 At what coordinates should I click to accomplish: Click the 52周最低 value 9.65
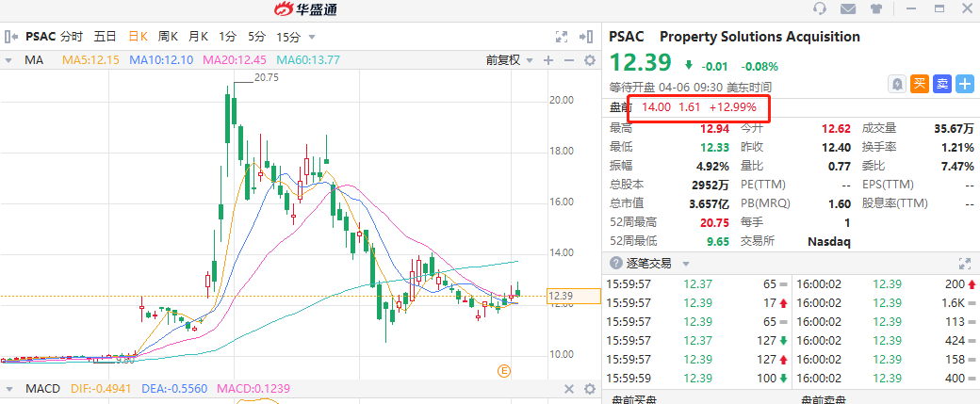pos(717,241)
